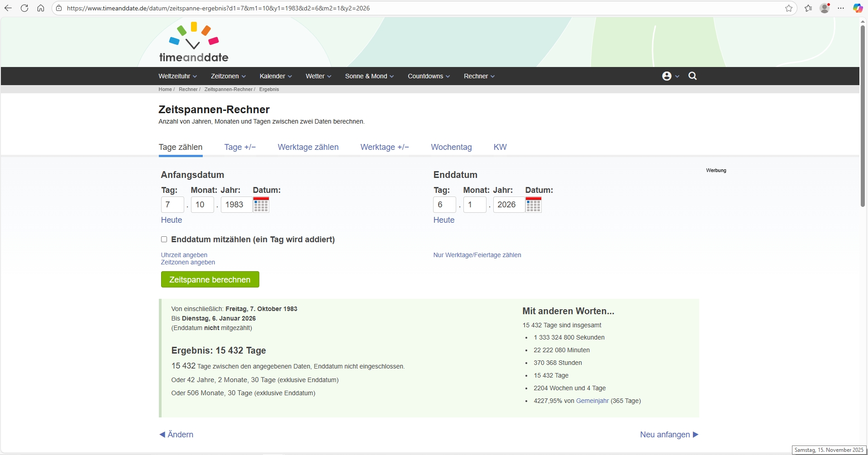Click the timeanddate logo
Screen dimensions: 868x455
coord(194,43)
